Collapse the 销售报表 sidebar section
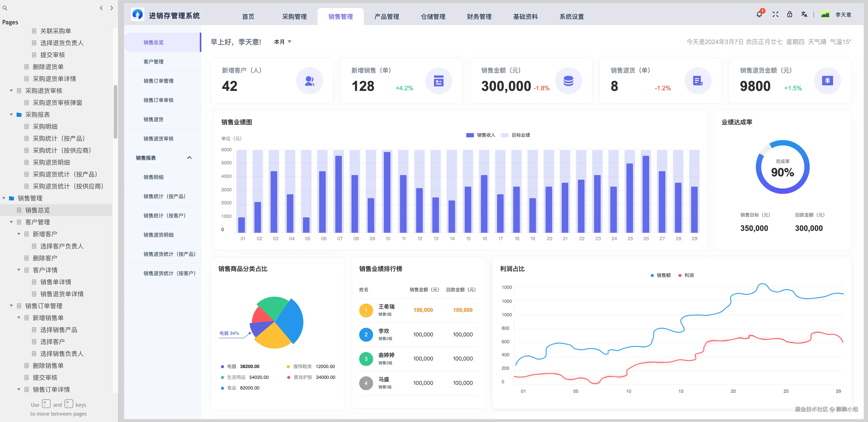 (189, 157)
